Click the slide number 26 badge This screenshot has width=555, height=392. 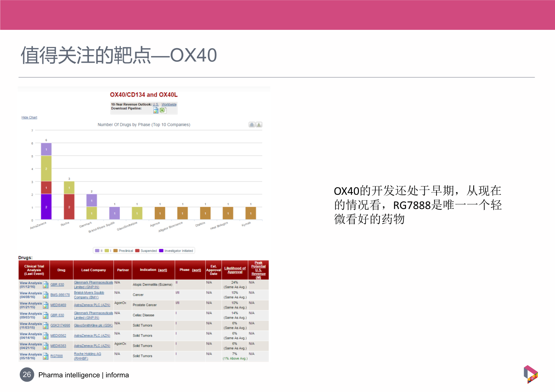27,375
